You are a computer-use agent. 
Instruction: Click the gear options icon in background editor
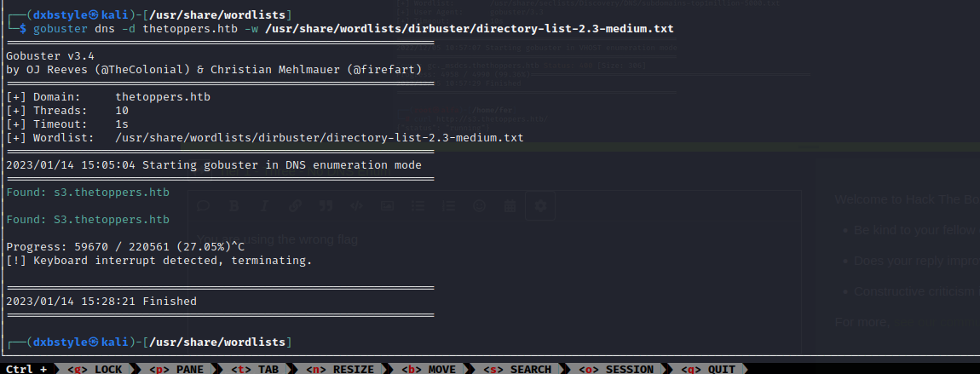pos(540,206)
